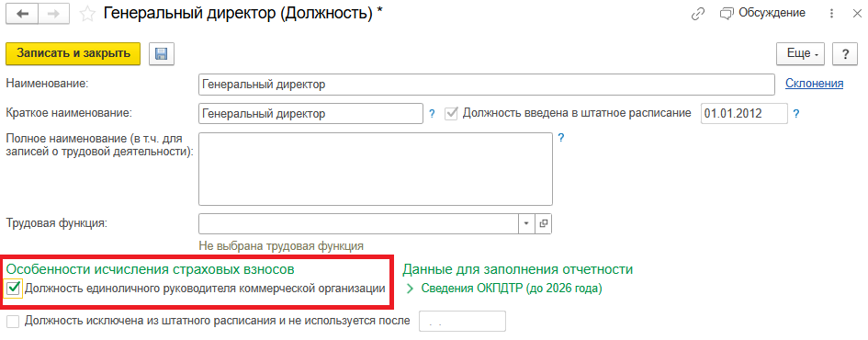This screenshot has width=868, height=340.
Task: Click Записать и закрыть button
Action: (x=73, y=53)
